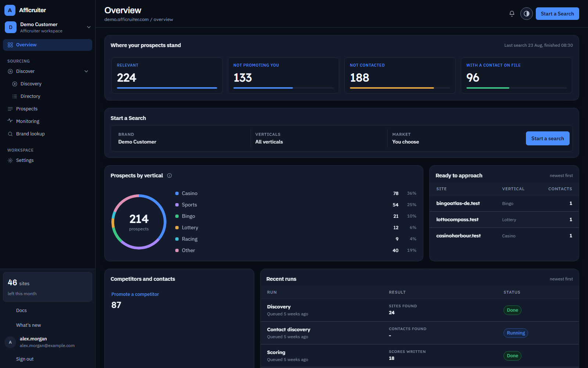This screenshot has width=588, height=368.
Task: Open the Relevant 224 stat card
Action: tap(167, 75)
